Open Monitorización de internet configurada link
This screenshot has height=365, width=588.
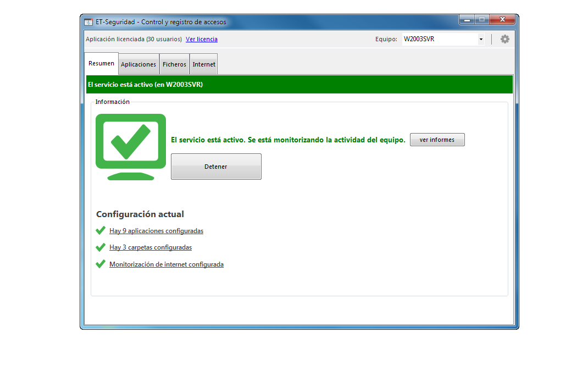coord(166,264)
